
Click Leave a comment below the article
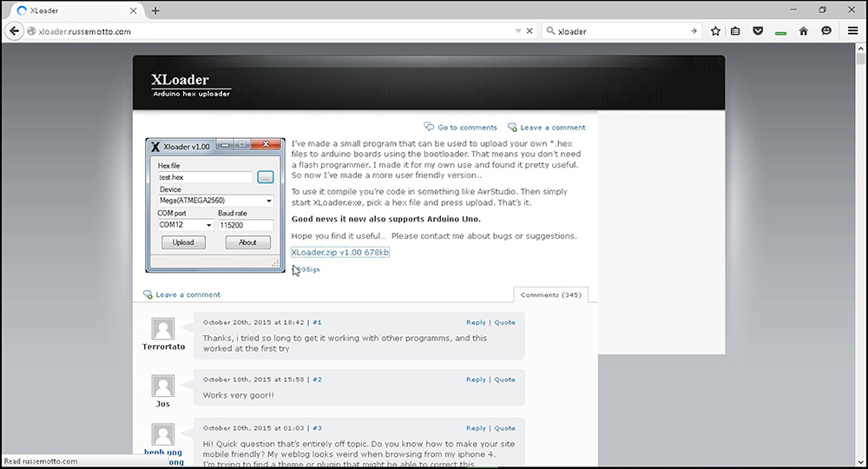pyautogui.click(x=187, y=294)
